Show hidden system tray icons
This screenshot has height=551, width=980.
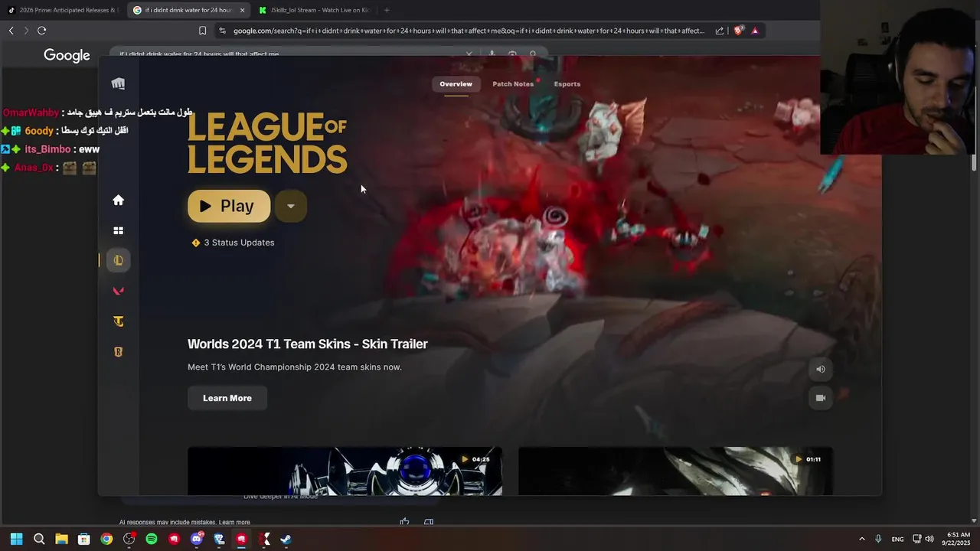[x=861, y=539]
